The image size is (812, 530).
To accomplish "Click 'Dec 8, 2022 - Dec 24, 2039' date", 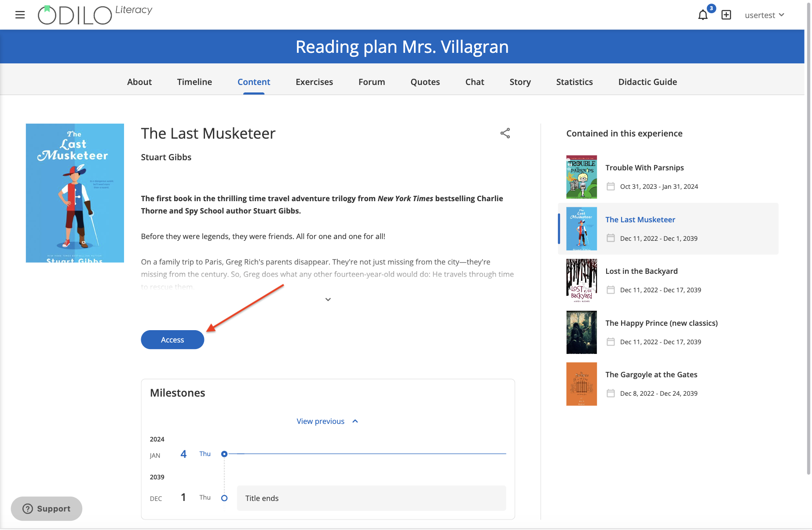I will click(x=658, y=394).
